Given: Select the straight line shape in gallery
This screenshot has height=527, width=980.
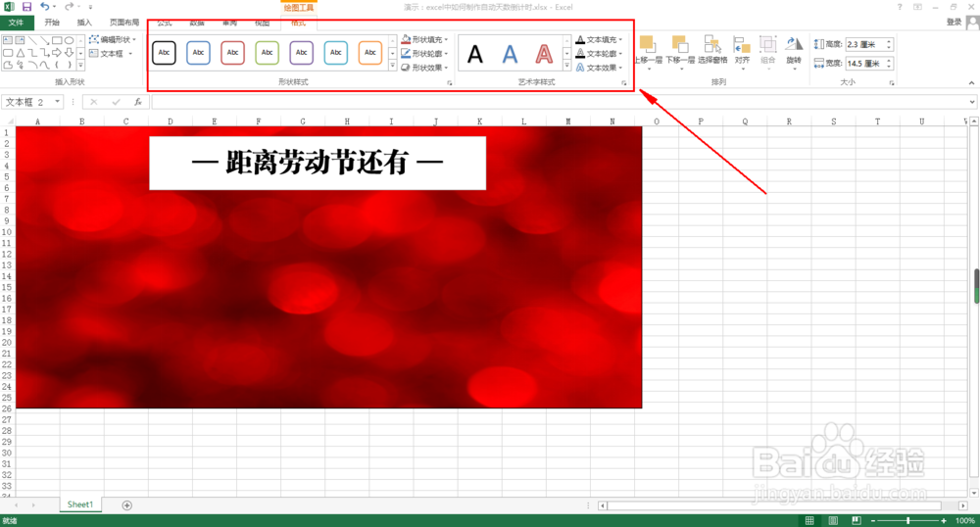Looking at the screenshot, I should point(32,40).
